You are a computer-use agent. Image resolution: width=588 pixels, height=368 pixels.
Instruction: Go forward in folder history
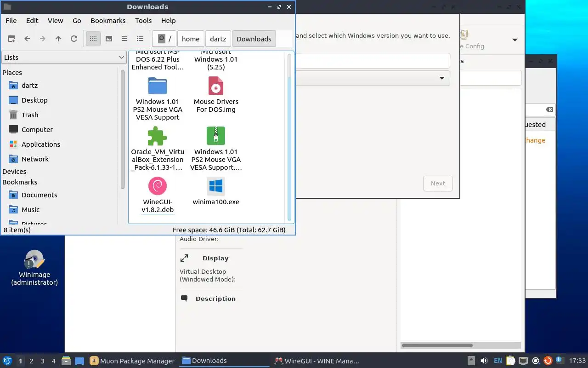tap(43, 39)
